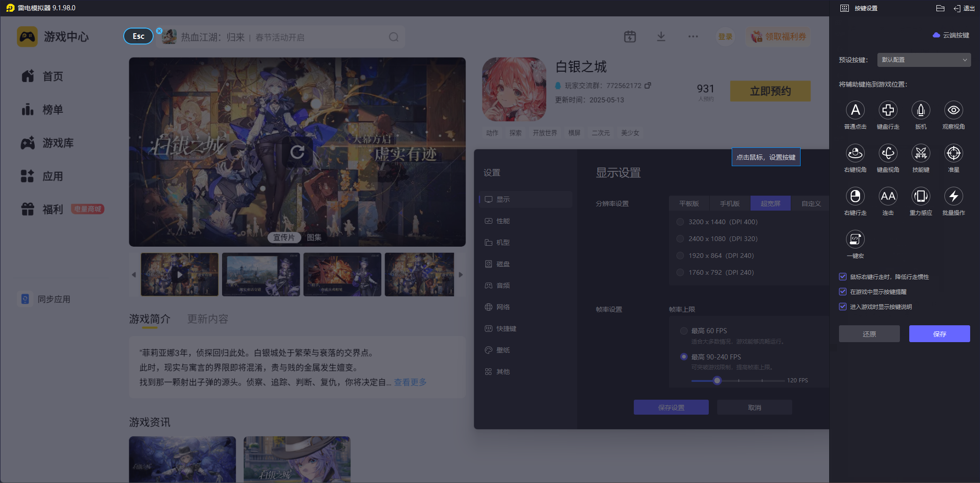Go to 首页 home in sidebar
The image size is (980, 483).
42,76
